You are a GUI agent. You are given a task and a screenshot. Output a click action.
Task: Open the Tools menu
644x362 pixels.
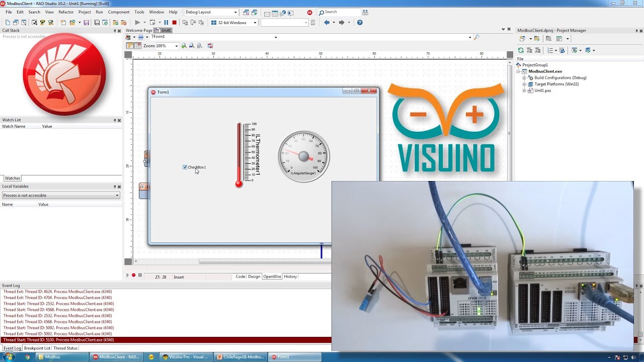(x=139, y=12)
